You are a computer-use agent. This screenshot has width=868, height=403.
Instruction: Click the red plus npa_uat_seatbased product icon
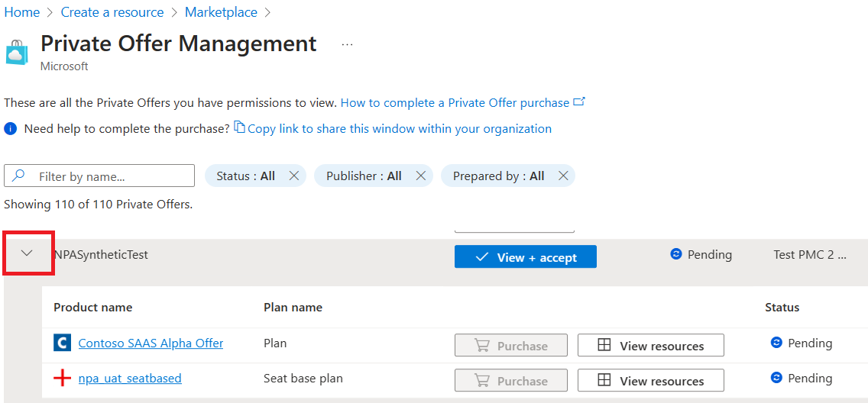(63, 379)
